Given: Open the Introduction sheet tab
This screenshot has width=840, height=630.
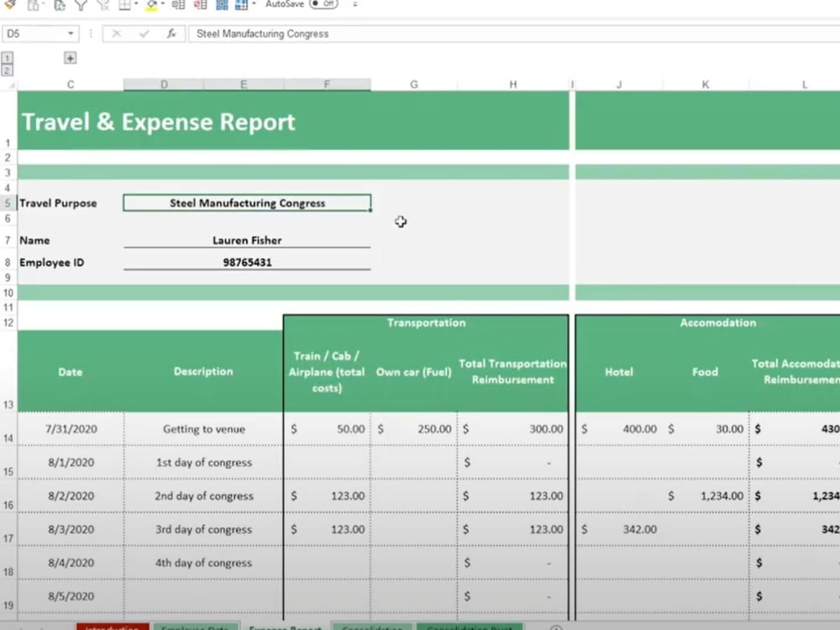Looking at the screenshot, I should [x=112, y=627].
